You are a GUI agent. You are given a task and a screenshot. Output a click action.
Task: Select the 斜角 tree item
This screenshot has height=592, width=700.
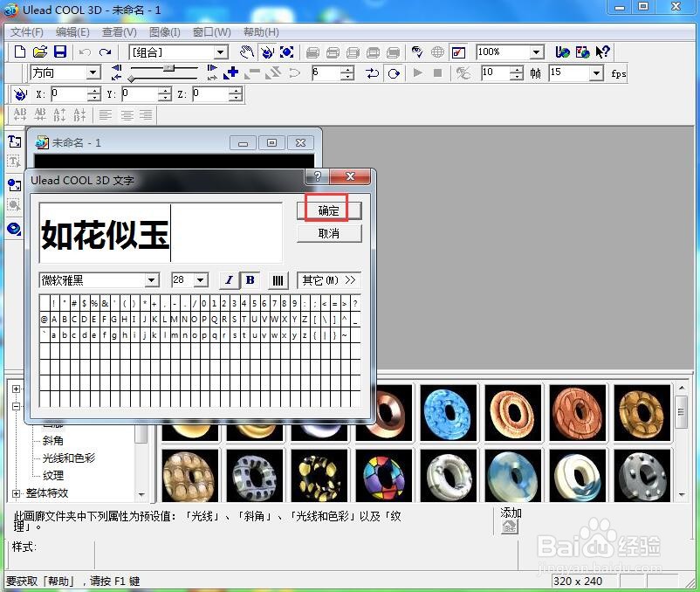click(x=52, y=441)
